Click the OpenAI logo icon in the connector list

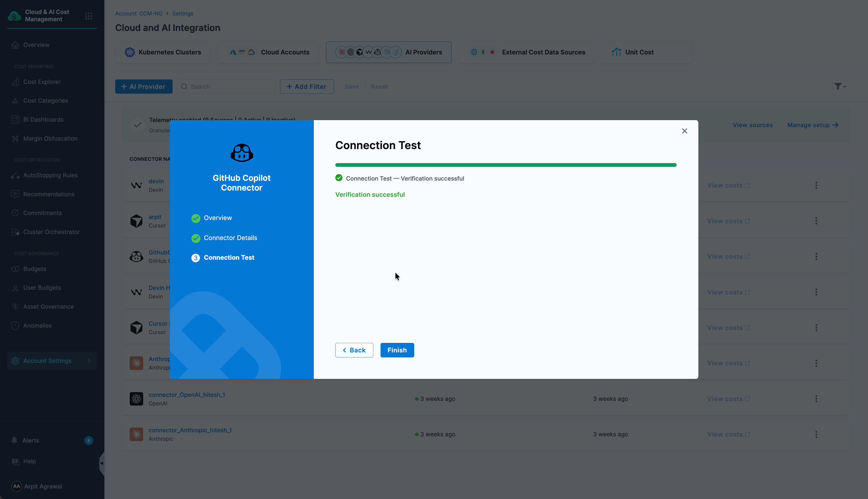pyautogui.click(x=136, y=399)
